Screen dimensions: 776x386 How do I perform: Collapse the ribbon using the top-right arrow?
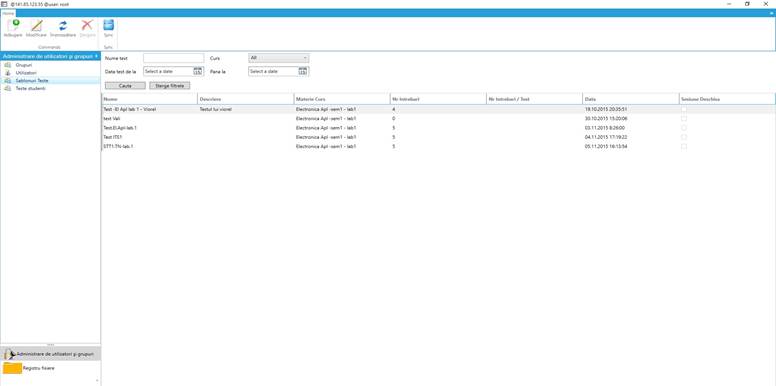(x=771, y=13)
